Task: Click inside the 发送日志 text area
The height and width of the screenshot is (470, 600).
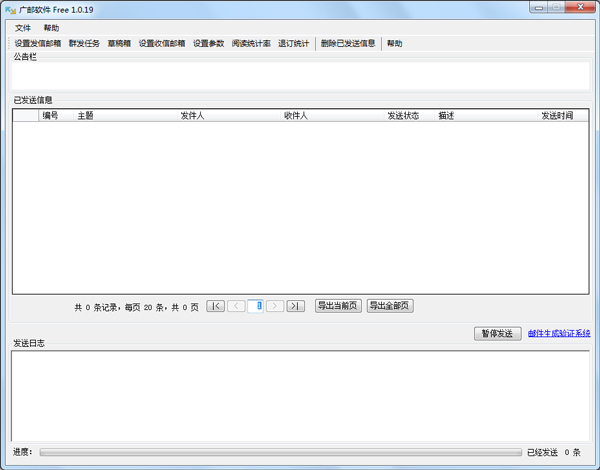Action: pyautogui.click(x=300, y=396)
